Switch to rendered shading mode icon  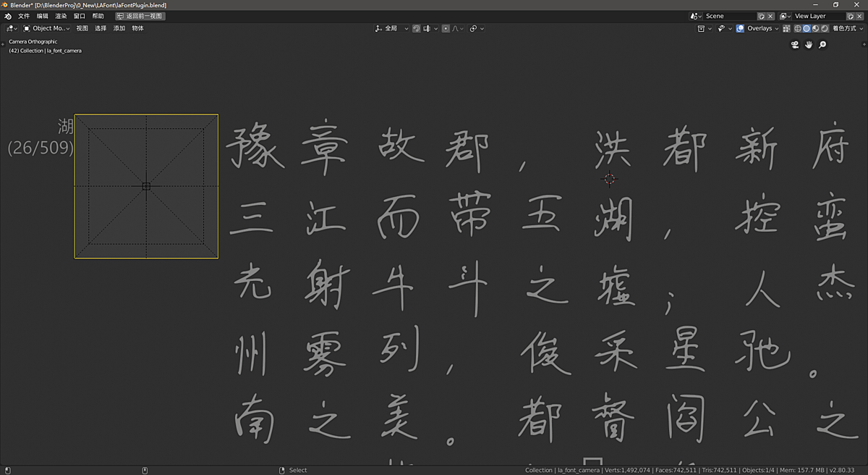[825, 28]
